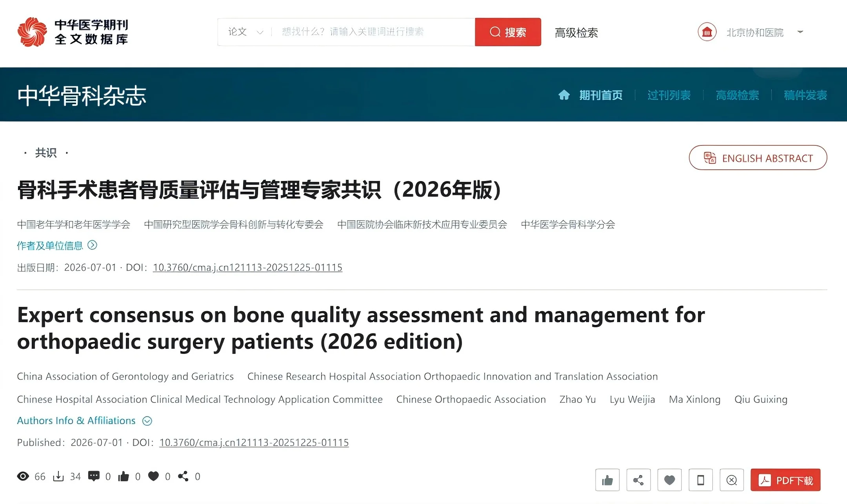Screen dimensions: 847x504
Task: Click the red 搜索 search button
Action: pos(508,32)
